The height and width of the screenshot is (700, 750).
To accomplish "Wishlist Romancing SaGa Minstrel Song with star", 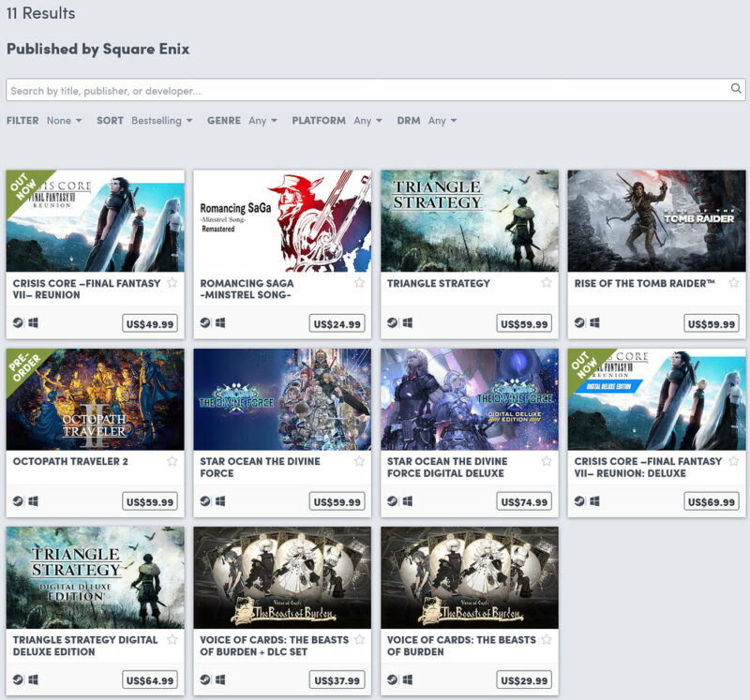I will (359, 283).
